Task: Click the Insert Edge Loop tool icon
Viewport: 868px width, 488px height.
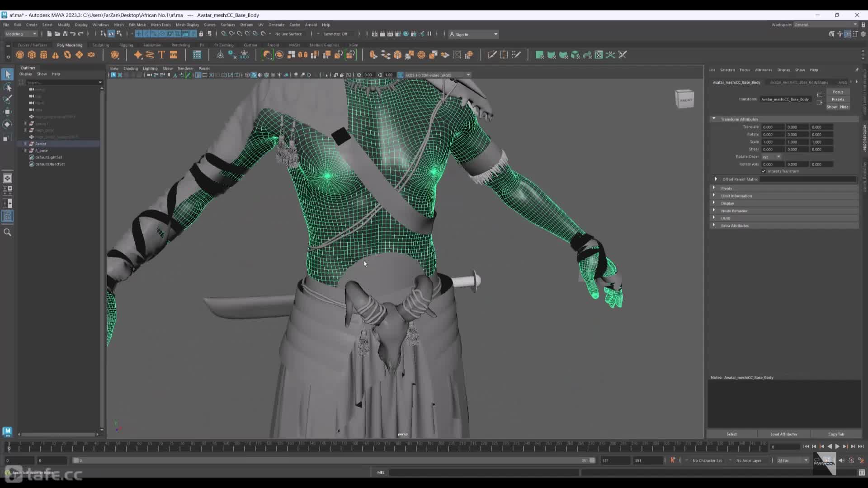Action: coord(504,55)
